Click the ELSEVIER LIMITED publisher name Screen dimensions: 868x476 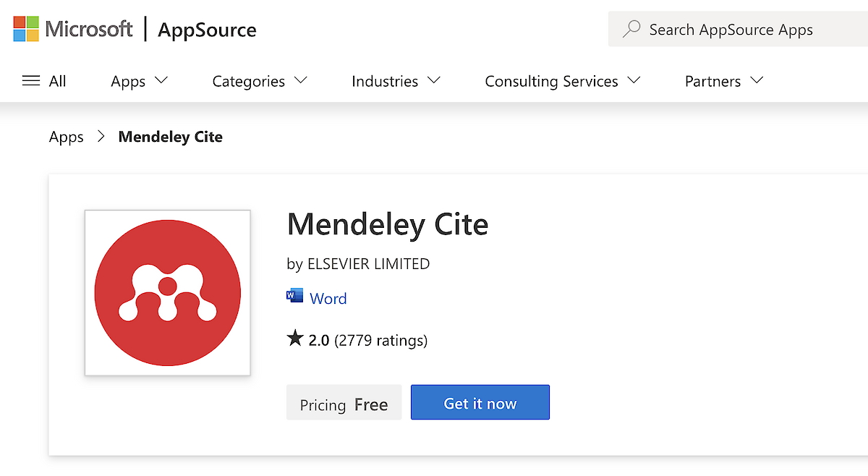(x=368, y=264)
